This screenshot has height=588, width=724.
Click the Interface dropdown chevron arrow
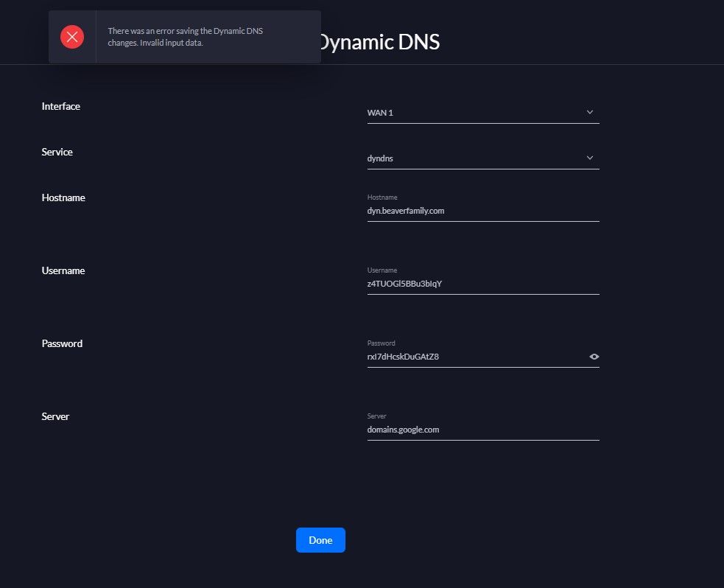point(589,112)
